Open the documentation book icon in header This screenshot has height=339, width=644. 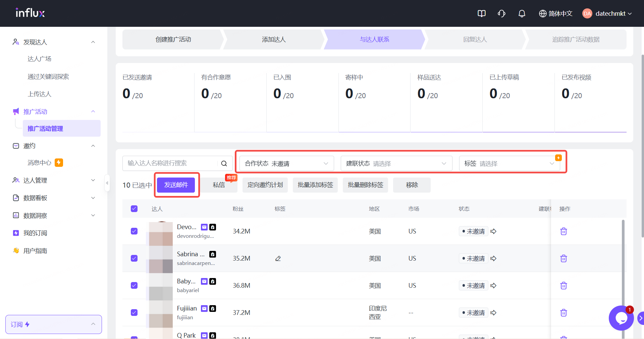point(481,13)
